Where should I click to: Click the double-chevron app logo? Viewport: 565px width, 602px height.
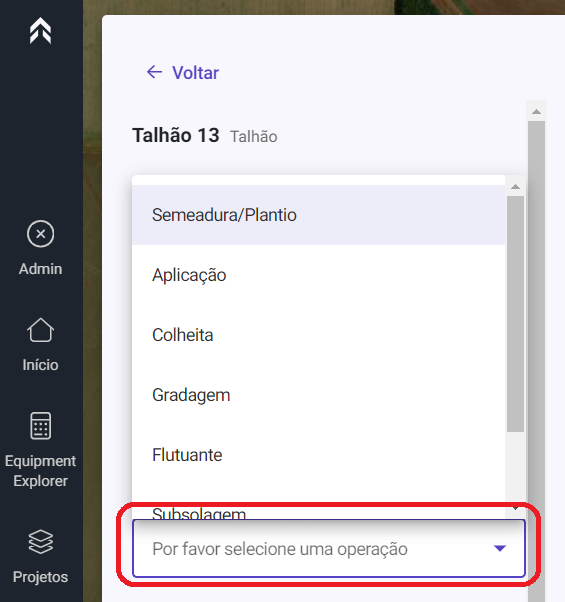point(40,31)
